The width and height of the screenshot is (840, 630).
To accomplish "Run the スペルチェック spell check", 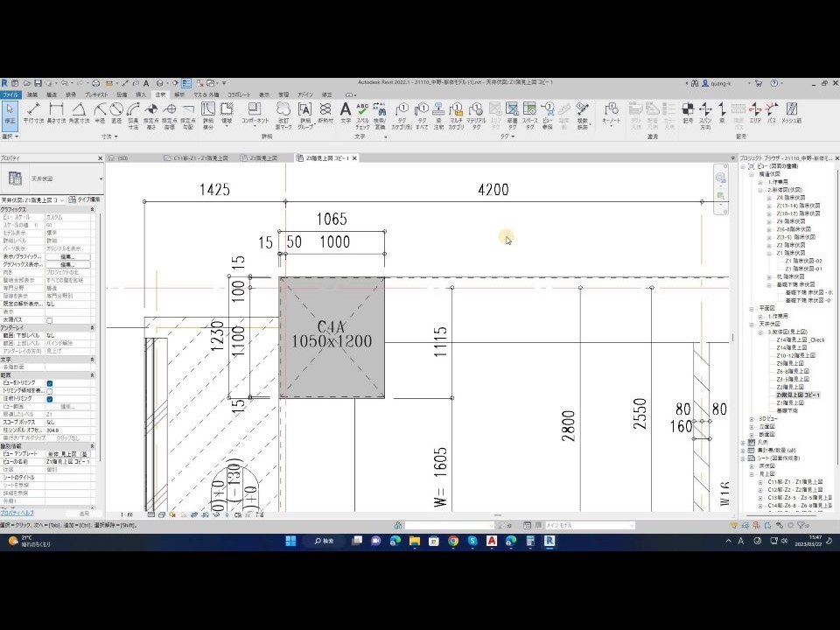I will point(362,115).
